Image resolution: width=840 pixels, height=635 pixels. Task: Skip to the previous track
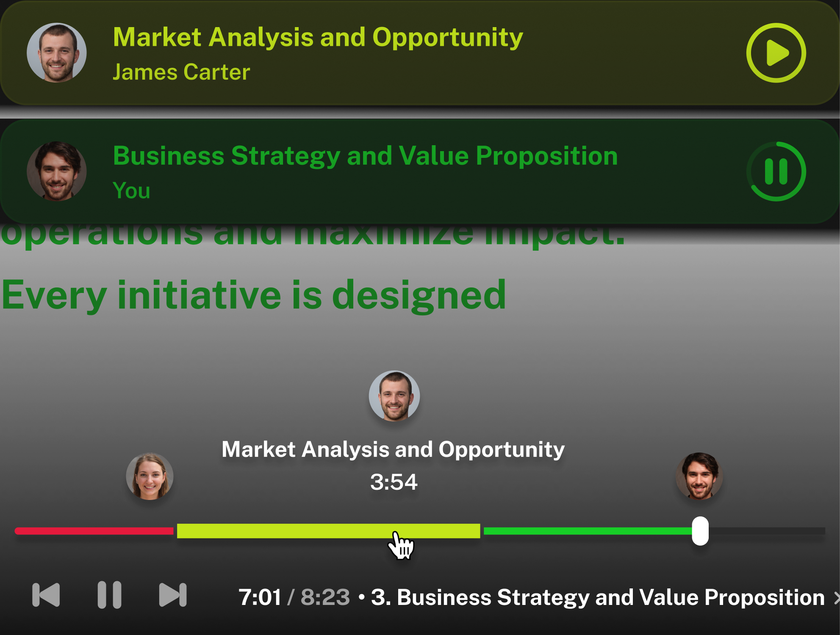coord(46,595)
